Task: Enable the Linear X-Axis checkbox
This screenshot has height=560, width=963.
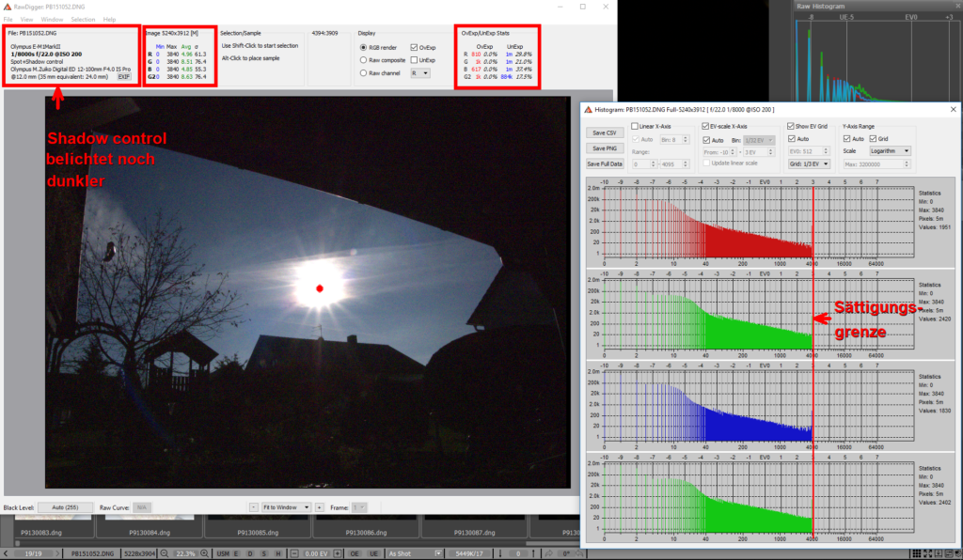Action: point(637,127)
